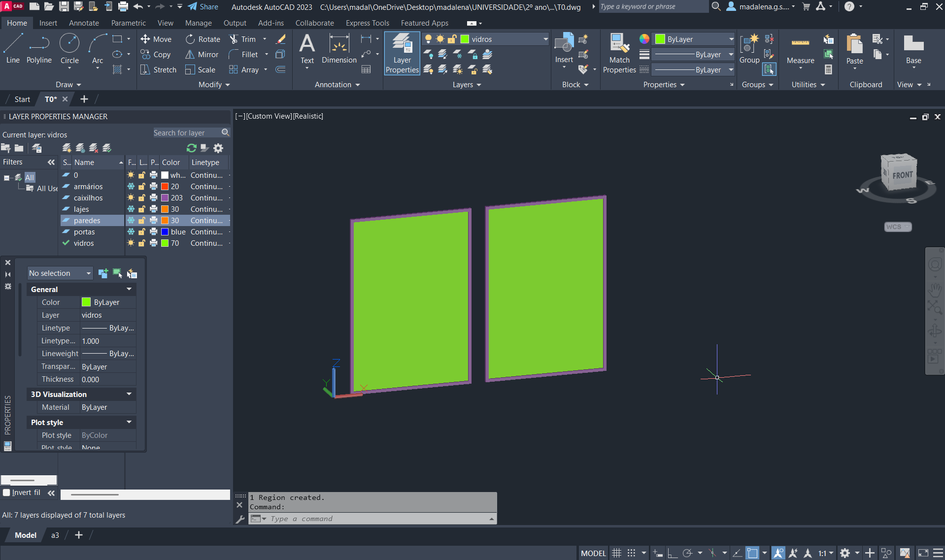Open layer manager settings gear
Viewport: 945px width, 560px height.
(x=218, y=148)
